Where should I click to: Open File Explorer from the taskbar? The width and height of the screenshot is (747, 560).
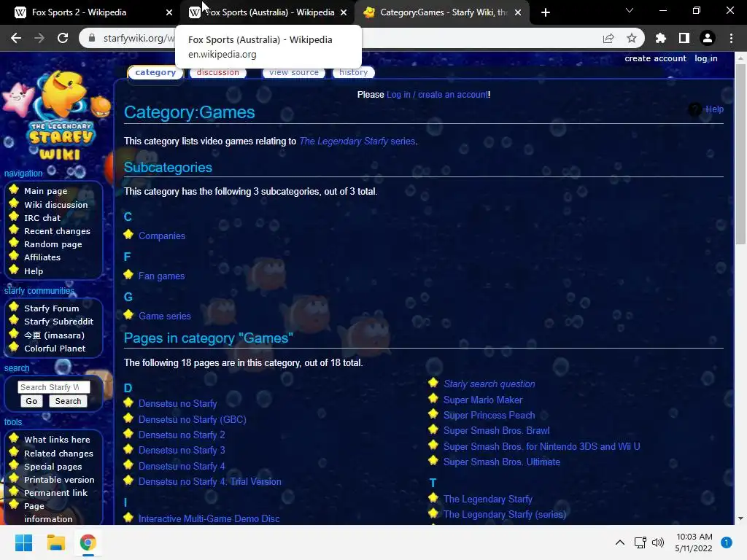(55, 542)
